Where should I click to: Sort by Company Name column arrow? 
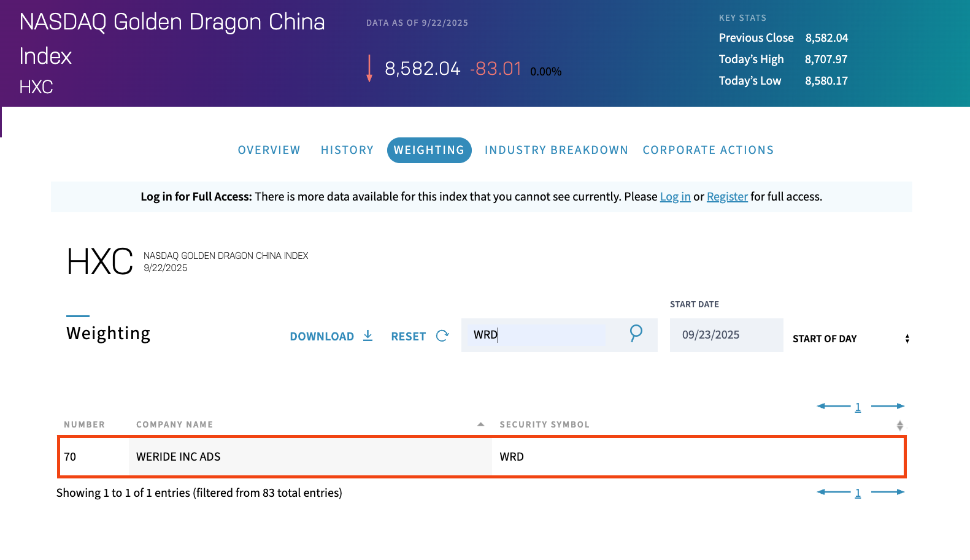[480, 424]
